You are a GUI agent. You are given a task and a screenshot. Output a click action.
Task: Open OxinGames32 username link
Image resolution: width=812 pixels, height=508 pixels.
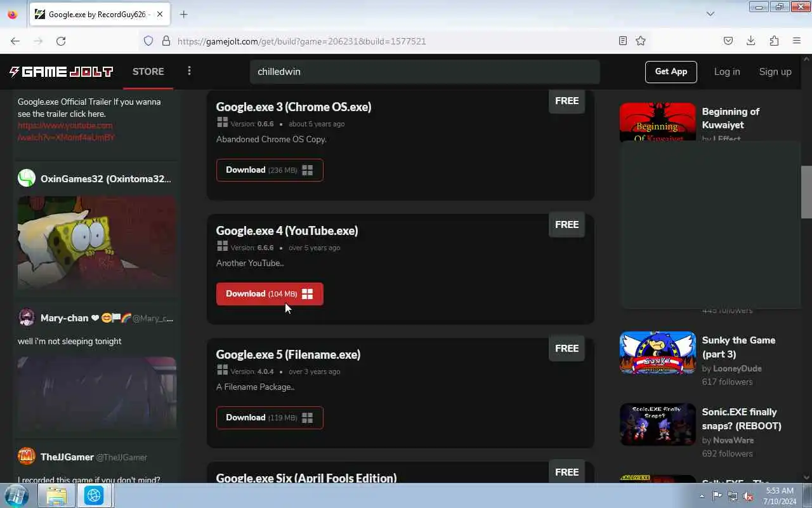(106, 179)
